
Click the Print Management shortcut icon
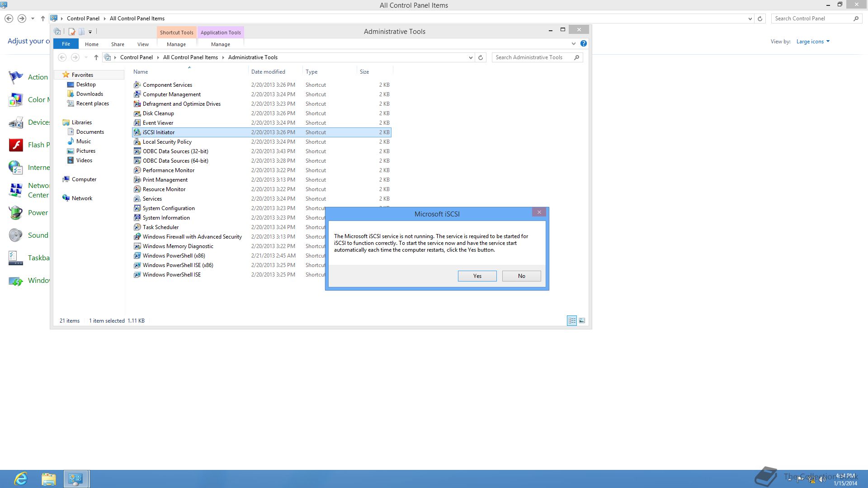click(137, 180)
